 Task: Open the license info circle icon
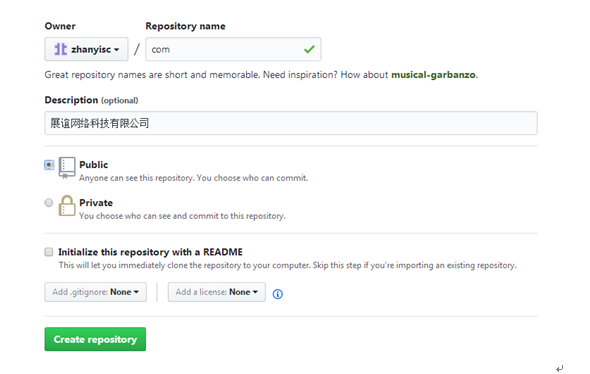[278, 294]
